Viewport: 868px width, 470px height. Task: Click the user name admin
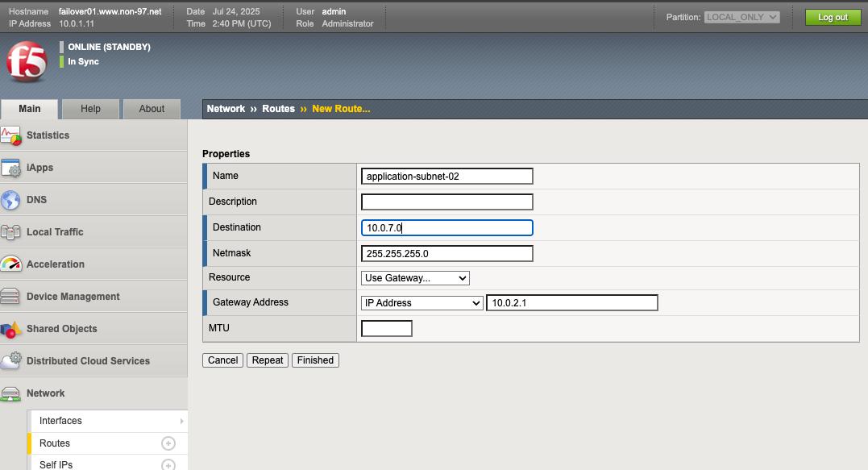(334, 11)
